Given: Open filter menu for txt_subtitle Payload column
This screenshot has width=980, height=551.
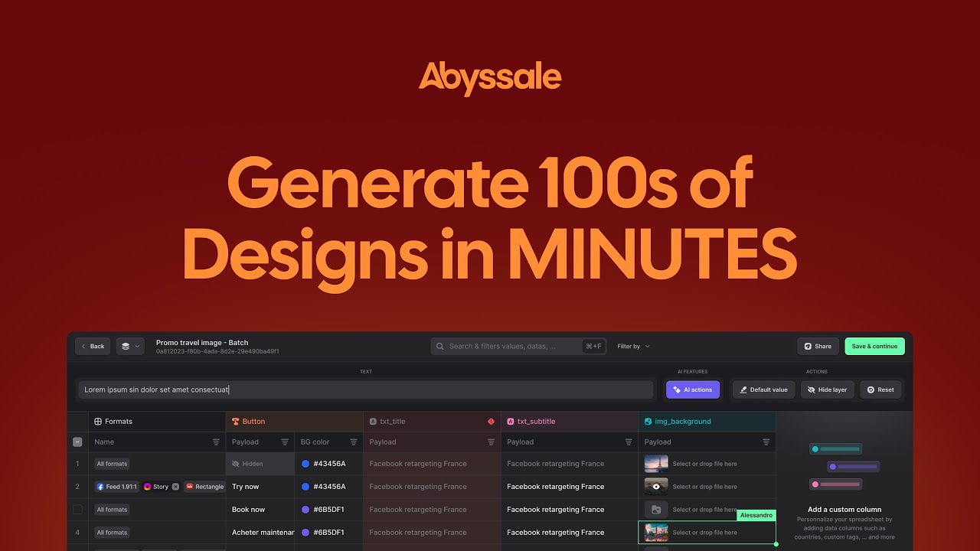Looking at the screenshot, I should point(629,442).
